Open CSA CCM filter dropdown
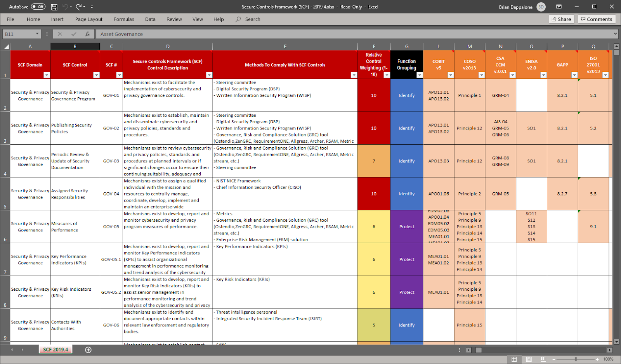The height and width of the screenshot is (364, 621). (512, 75)
